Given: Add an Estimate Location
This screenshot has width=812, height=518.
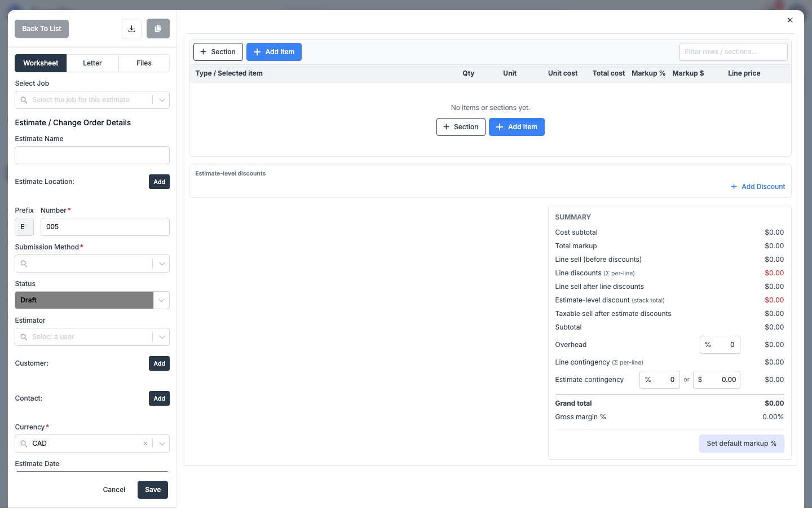Looking at the screenshot, I should click(159, 182).
